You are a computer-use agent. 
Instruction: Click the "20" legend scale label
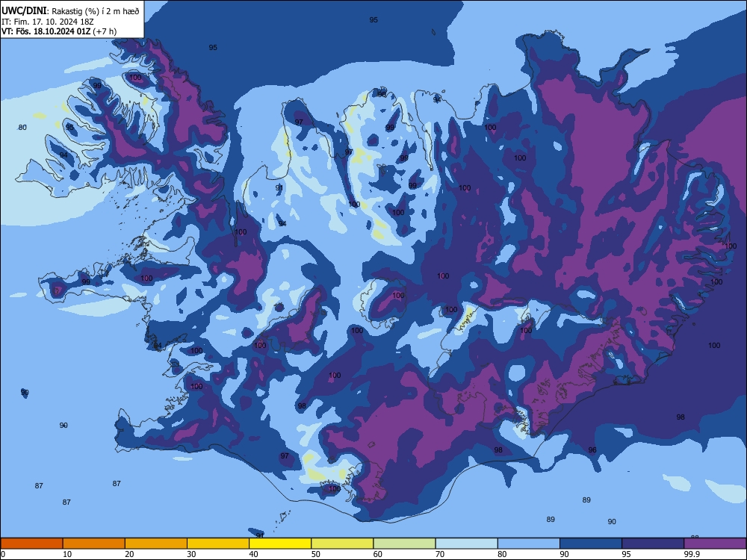129,554
